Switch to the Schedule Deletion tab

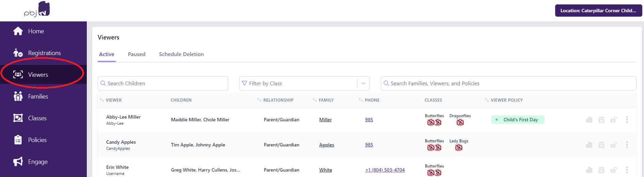(181, 54)
